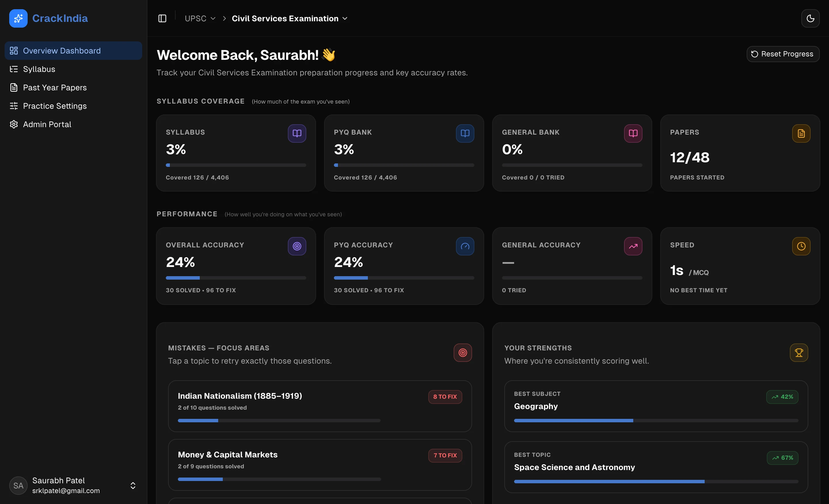Click the PERFORMANCE section heading

[x=187, y=214]
